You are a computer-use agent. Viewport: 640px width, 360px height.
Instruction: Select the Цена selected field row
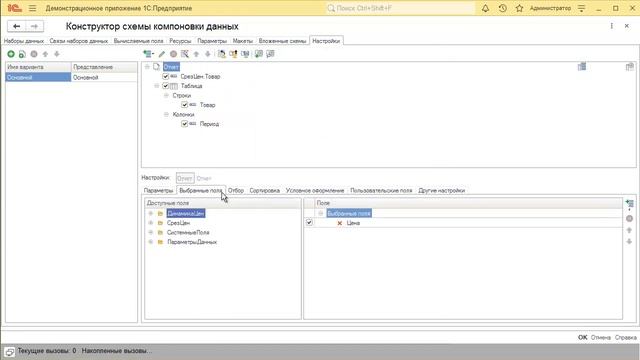[463, 223]
